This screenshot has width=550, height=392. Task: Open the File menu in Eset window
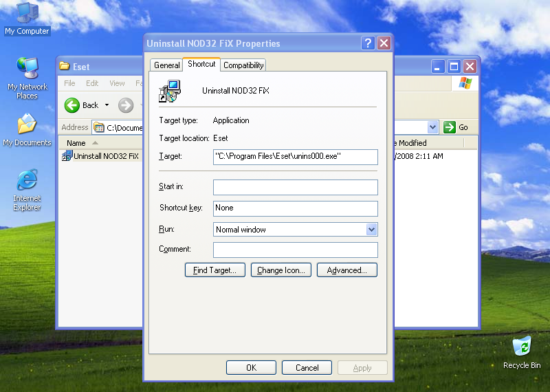69,83
